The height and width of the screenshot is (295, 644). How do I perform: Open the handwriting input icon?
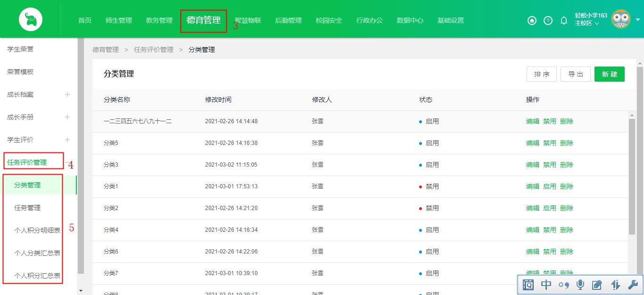click(x=597, y=285)
